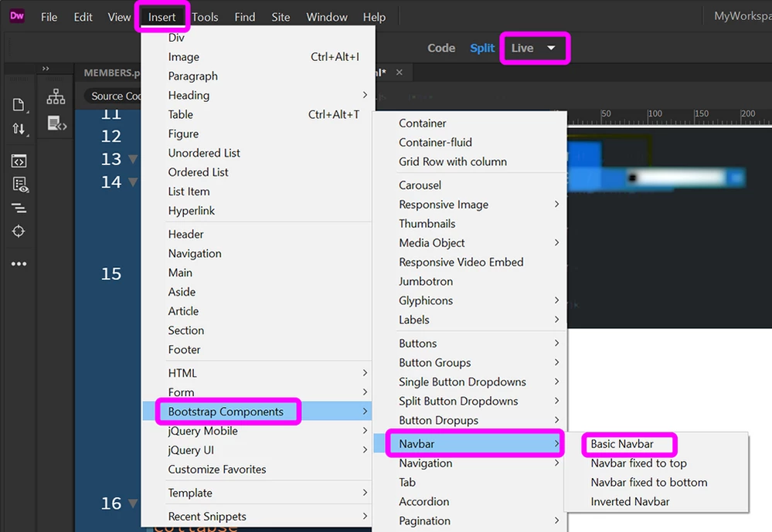Click the search field in live preview
772x532 pixels.
[677, 178]
